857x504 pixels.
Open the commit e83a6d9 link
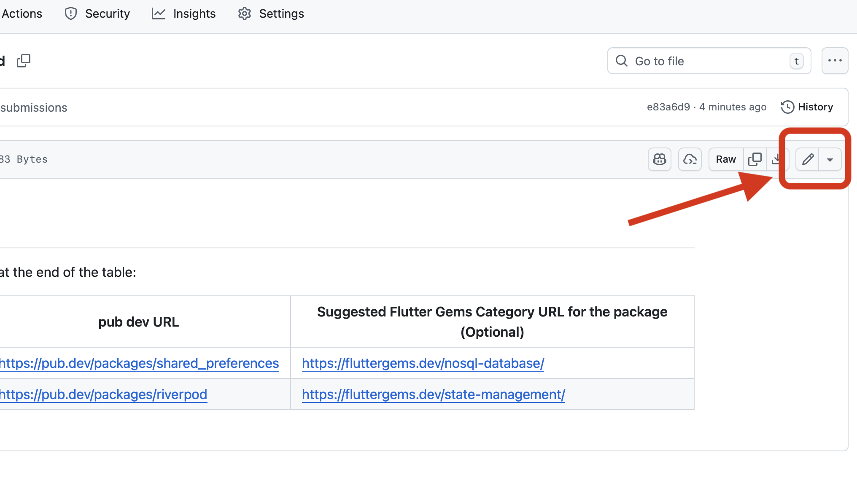[668, 107]
